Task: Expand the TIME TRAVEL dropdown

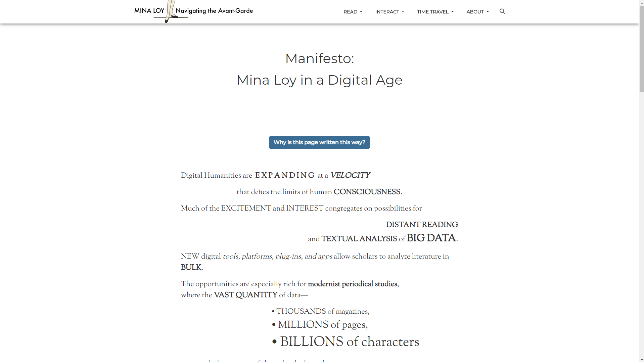Action: point(435,12)
